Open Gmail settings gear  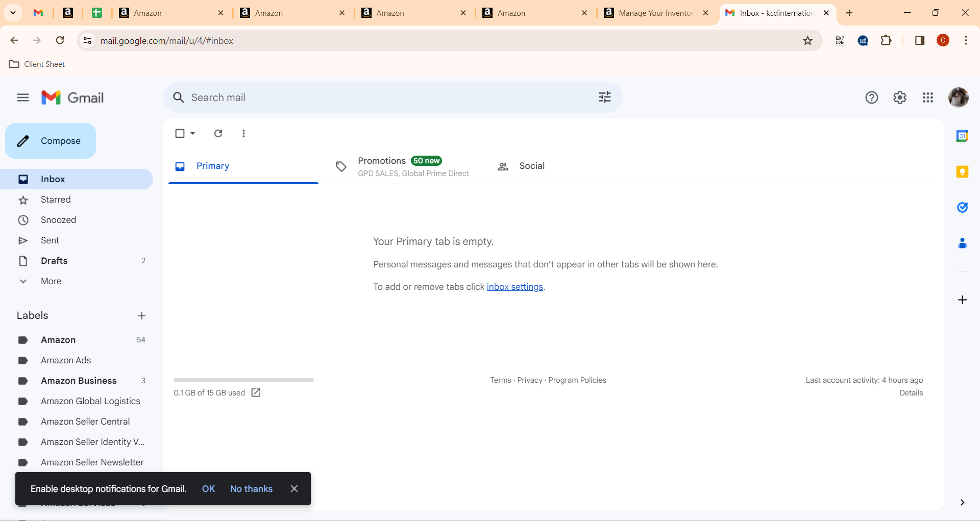click(900, 97)
